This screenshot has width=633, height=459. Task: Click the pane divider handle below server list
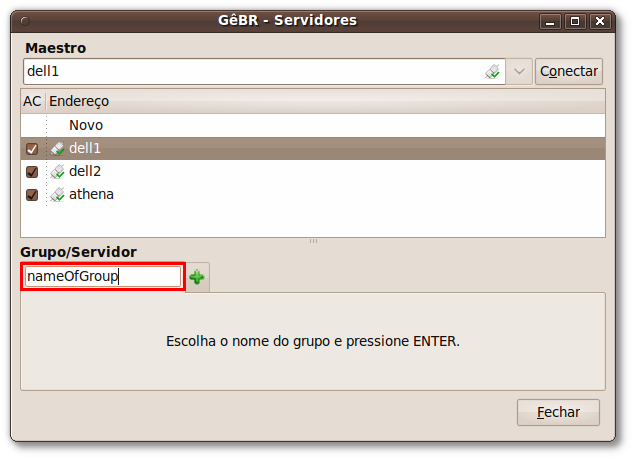pos(313,241)
